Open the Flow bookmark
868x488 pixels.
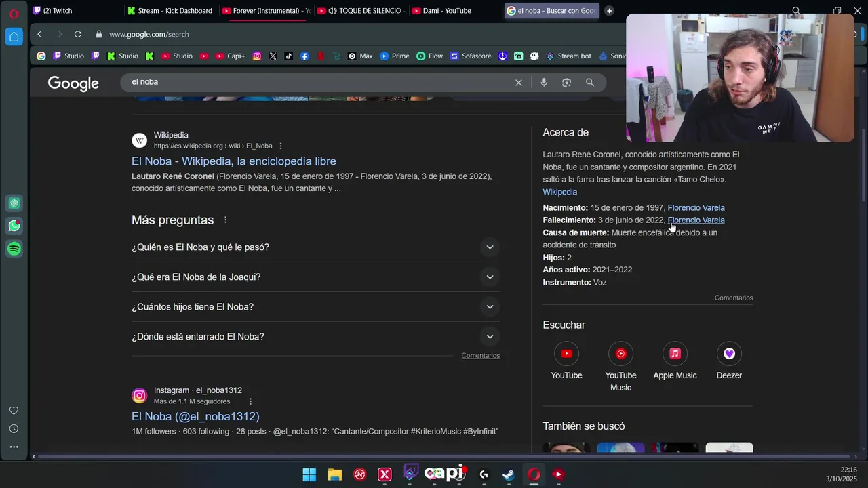430,56
